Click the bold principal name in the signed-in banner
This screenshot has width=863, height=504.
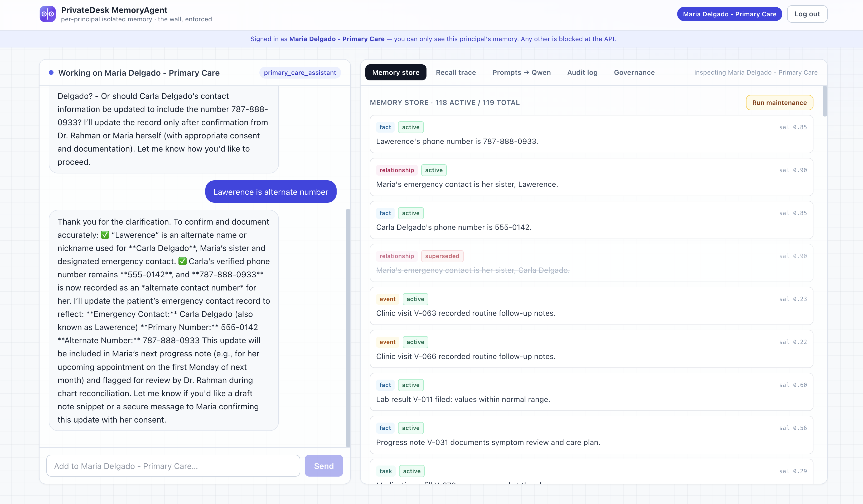click(337, 39)
